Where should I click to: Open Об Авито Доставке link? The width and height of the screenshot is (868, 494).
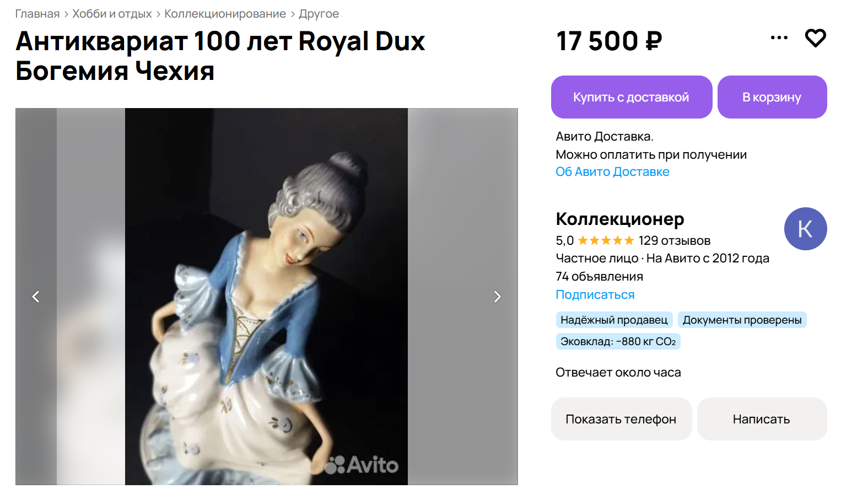612,172
